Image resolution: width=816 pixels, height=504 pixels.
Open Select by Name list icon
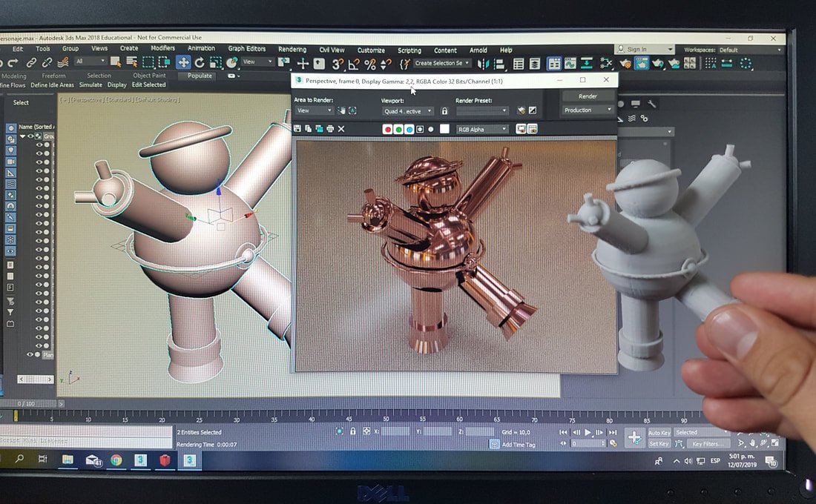[x=131, y=62]
